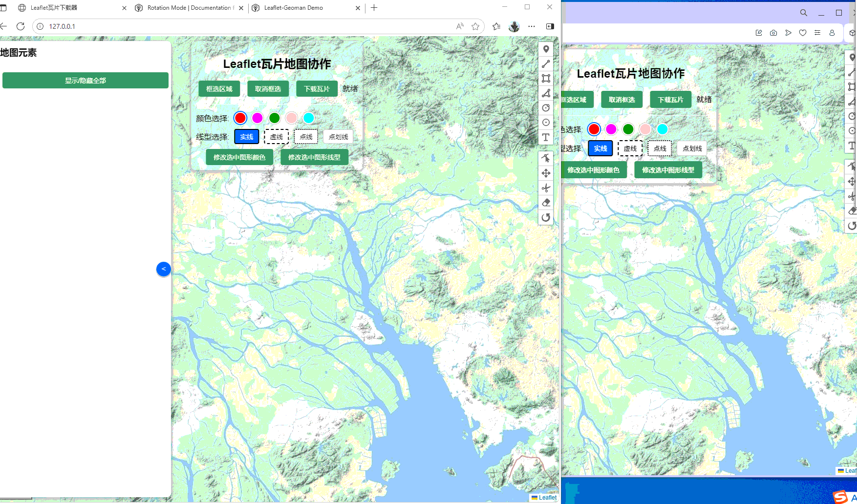Toggle the browser sidebar panel icon
The height and width of the screenshot is (504, 857).
(550, 26)
